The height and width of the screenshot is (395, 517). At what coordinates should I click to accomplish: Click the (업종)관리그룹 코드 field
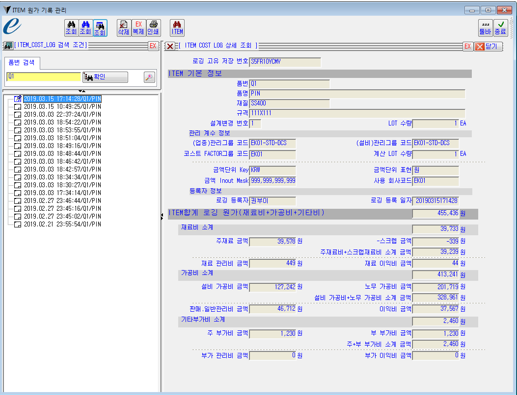tap(272, 143)
